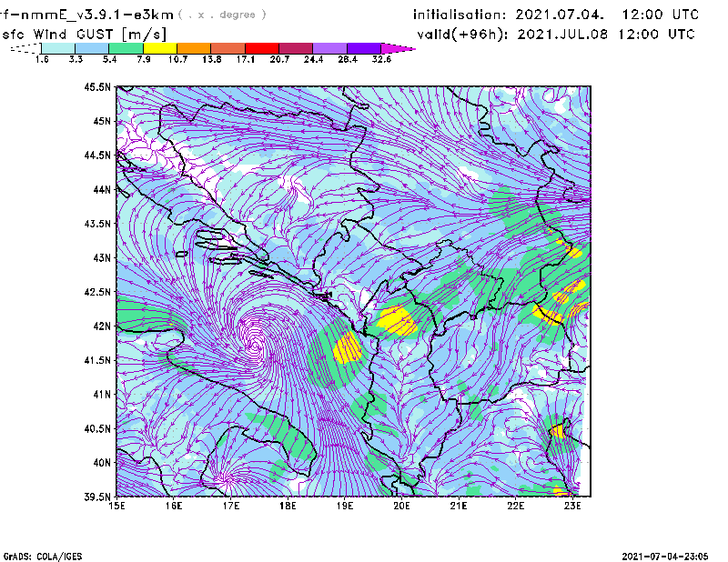Click the 23E longitude label
Viewport: 728px width, 562px height.
(x=572, y=506)
